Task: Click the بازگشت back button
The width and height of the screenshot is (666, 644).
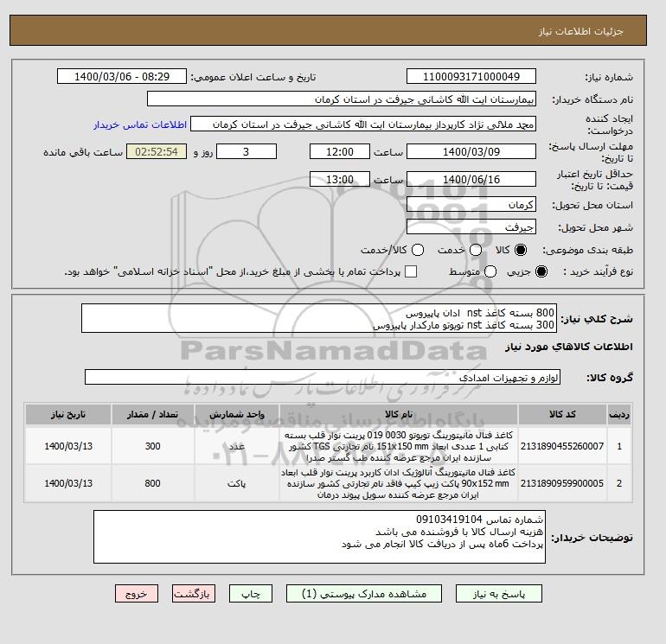Action: tap(194, 594)
